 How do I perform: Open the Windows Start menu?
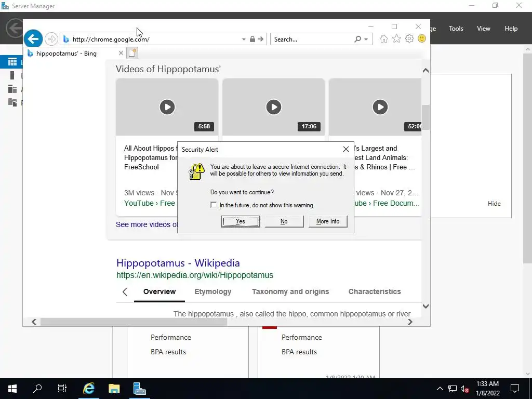pos(12,389)
